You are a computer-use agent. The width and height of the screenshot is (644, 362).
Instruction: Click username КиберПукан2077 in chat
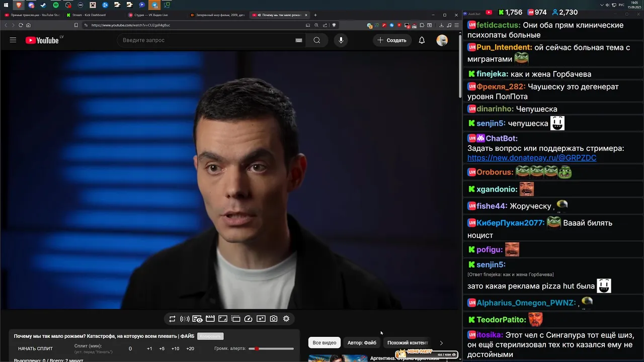click(x=509, y=223)
